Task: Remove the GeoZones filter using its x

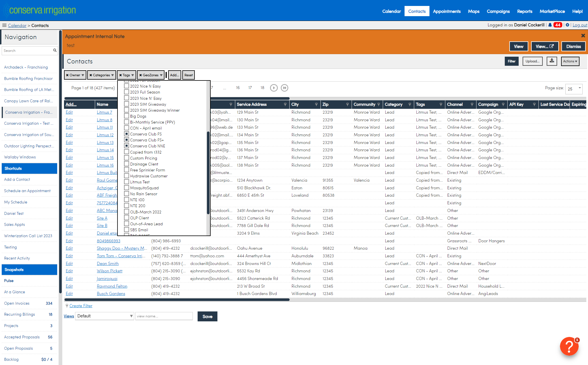Action: coord(140,75)
